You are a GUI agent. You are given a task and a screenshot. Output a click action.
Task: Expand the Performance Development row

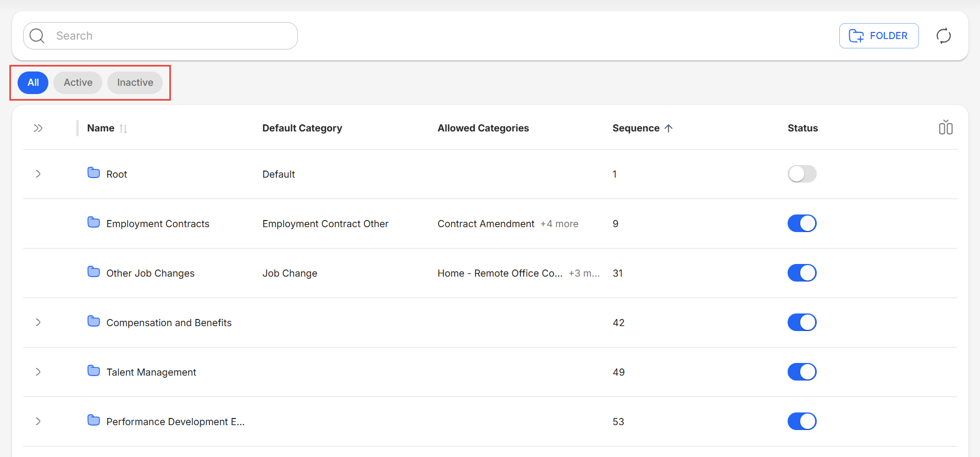click(38, 421)
